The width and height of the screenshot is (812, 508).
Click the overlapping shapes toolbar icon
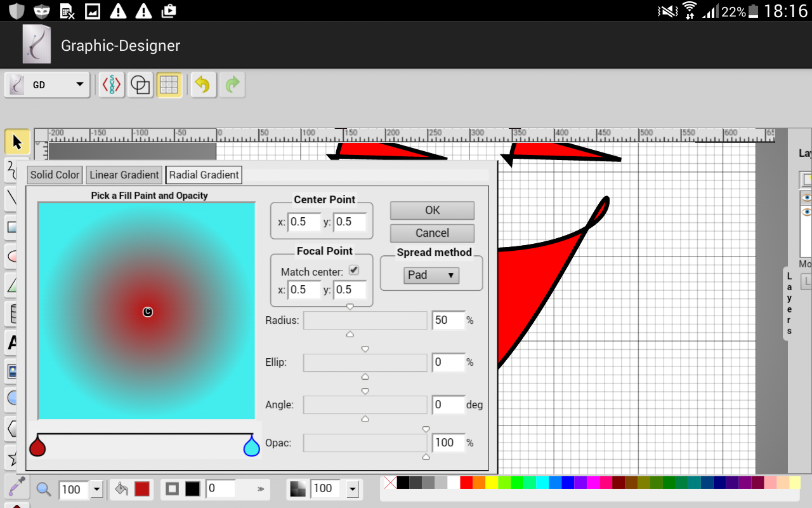coord(140,84)
